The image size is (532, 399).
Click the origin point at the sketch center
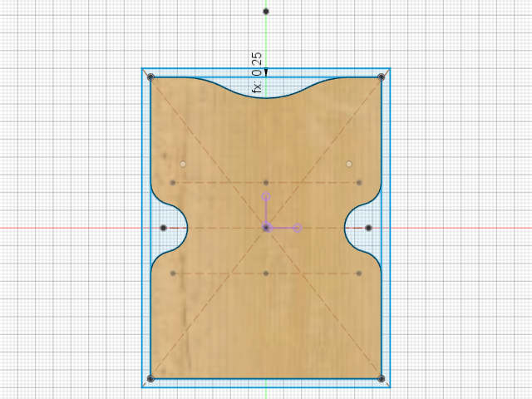(x=266, y=228)
